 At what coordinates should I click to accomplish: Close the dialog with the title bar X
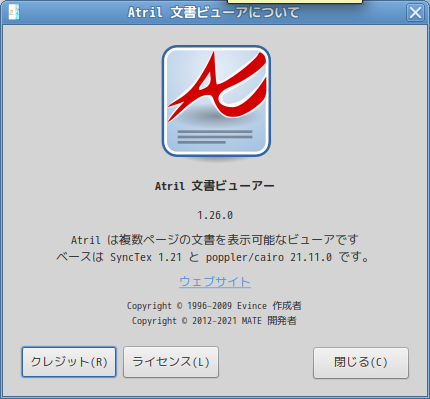click(x=415, y=13)
